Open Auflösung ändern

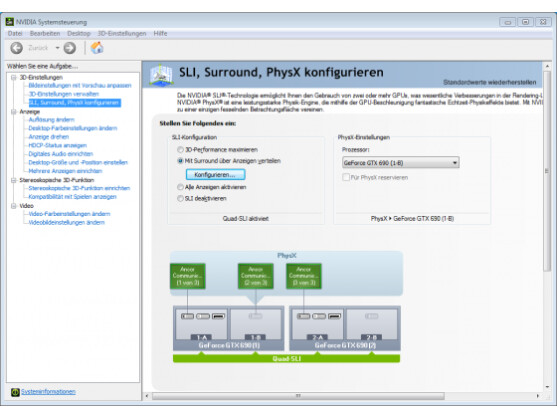pyautogui.click(x=51, y=120)
